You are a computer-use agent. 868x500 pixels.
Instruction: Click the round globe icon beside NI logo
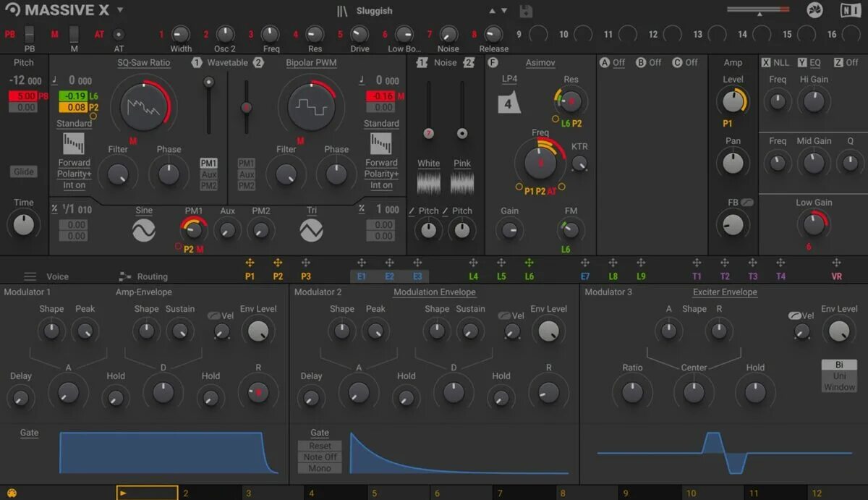[815, 10]
